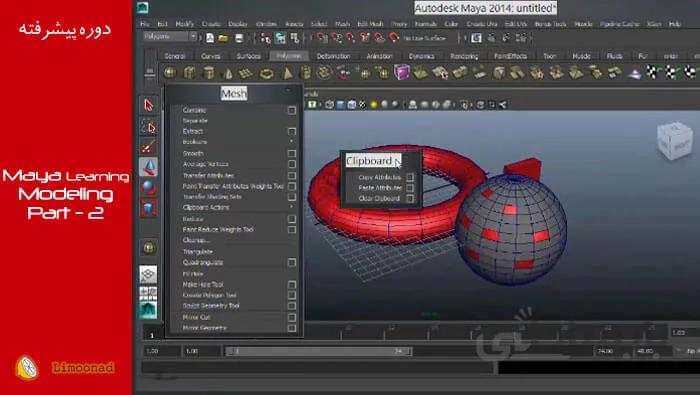Open scene with folder icon
The width and height of the screenshot is (700, 395).
click(x=224, y=38)
